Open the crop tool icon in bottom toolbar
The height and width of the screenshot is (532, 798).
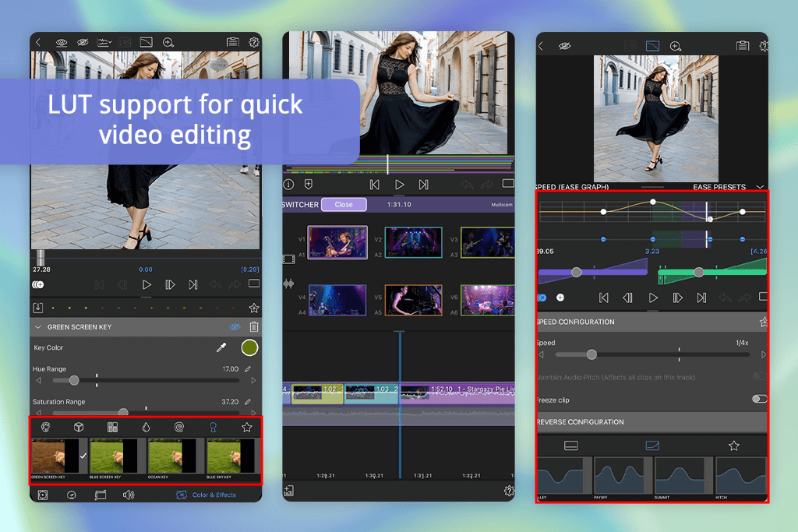click(x=101, y=495)
